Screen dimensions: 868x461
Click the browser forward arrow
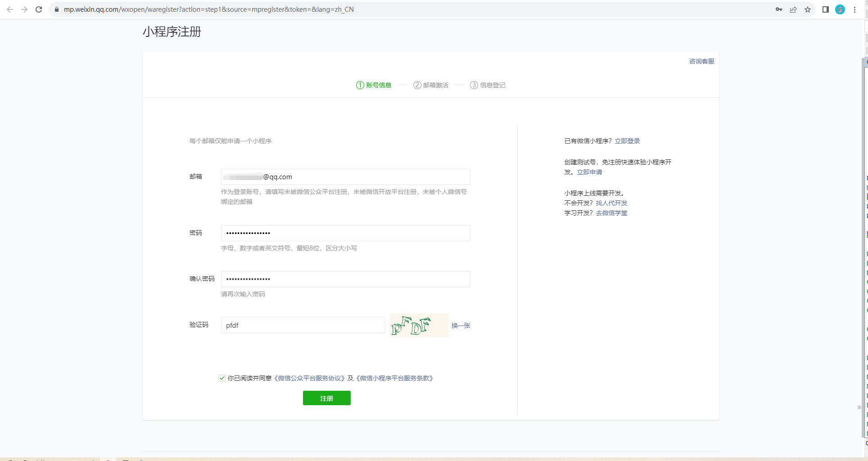[24, 9]
